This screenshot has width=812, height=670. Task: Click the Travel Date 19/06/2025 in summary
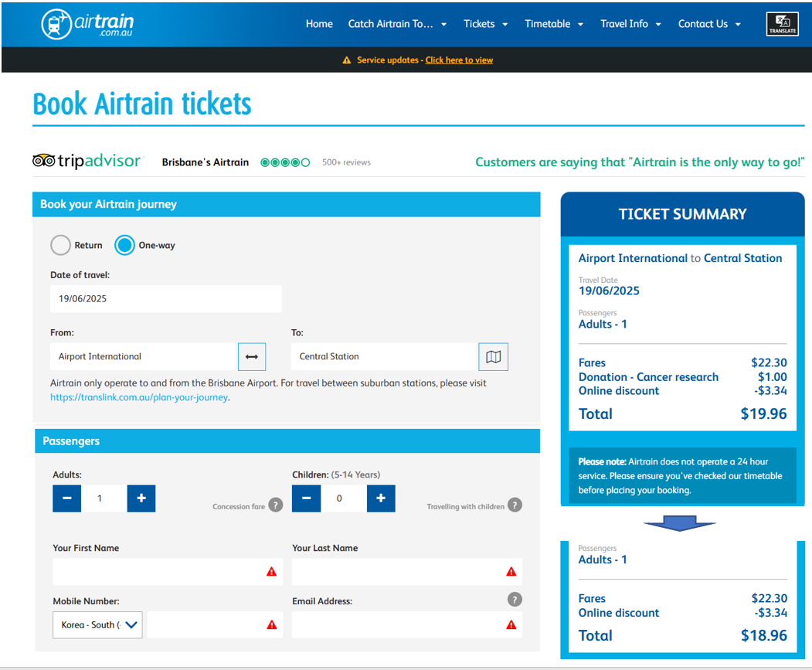tap(609, 291)
